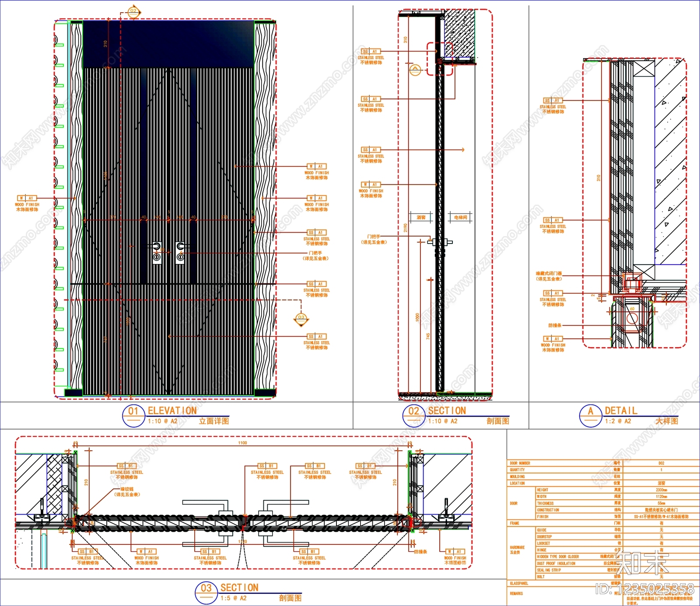This screenshot has height=606, width=700.
Task: Click the A bubble beside the DETAIL title
Action: [591, 415]
